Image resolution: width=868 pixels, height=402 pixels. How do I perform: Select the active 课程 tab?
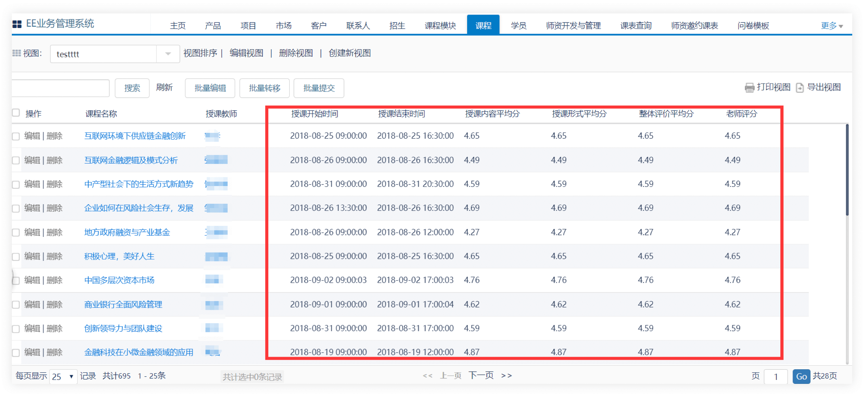tap(483, 25)
